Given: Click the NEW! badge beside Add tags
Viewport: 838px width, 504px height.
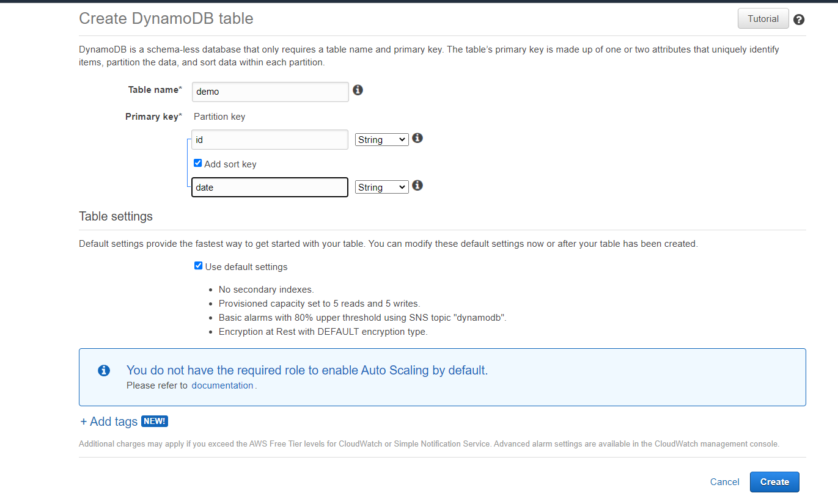Looking at the screenshot, I should tap(154, 421).
